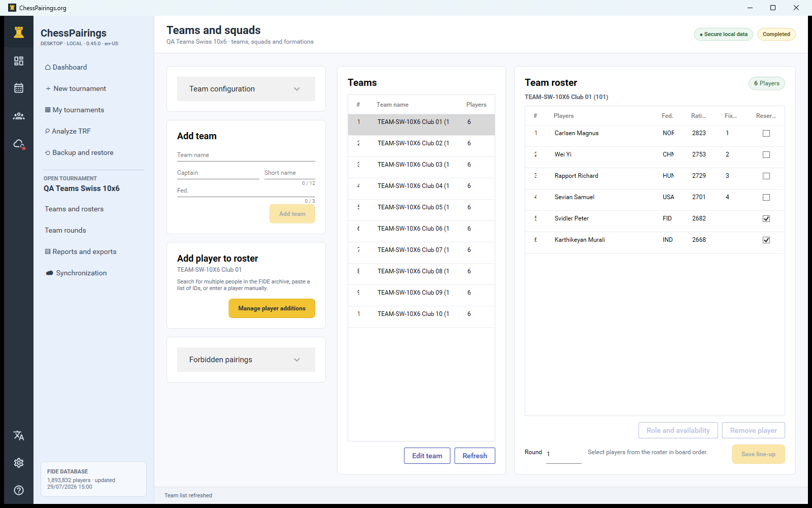
Task: Open the settings gear icon
Action: (x=19, y=463)
